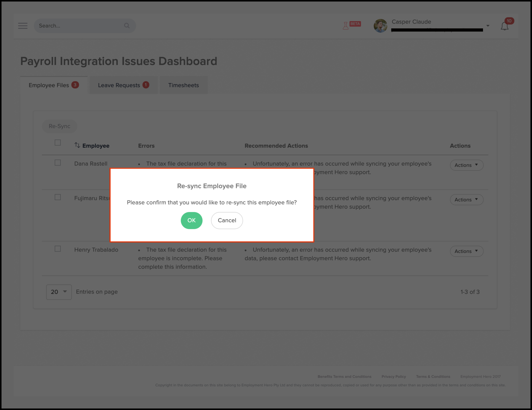Screen dimensions: 532x410
Task: Select Henry Trabalado's row checkbox
Action: coord(58,249)
